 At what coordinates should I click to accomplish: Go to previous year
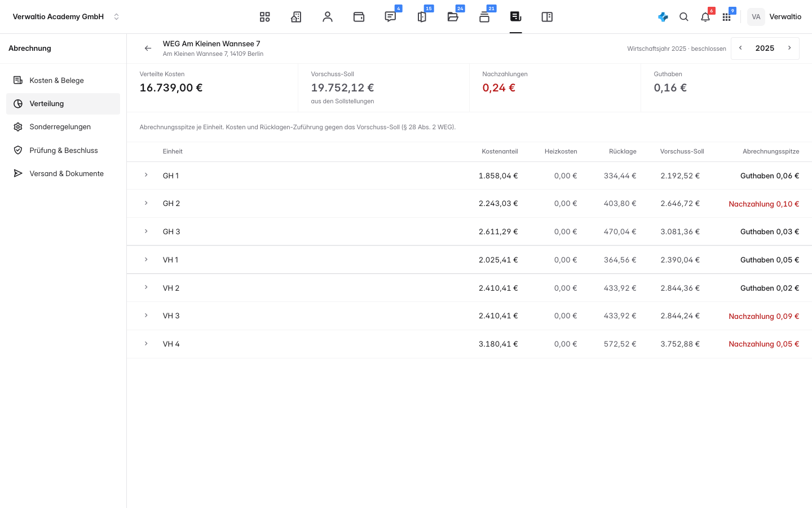[x=740, y=48]
